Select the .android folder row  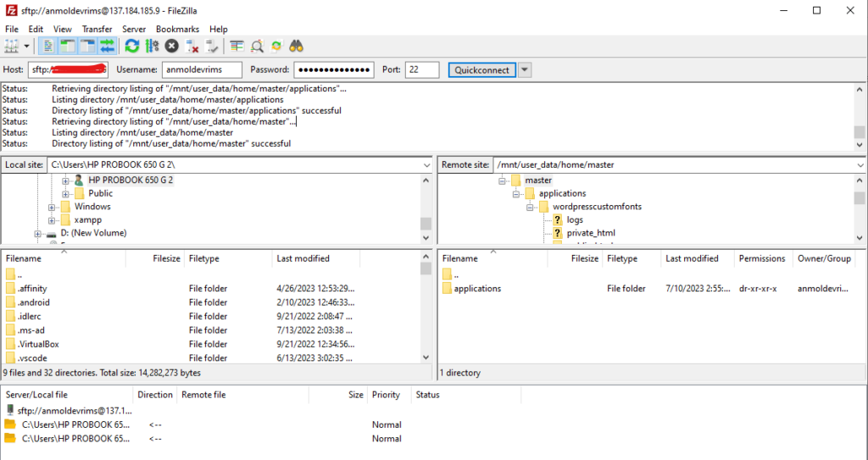(210, 302)
